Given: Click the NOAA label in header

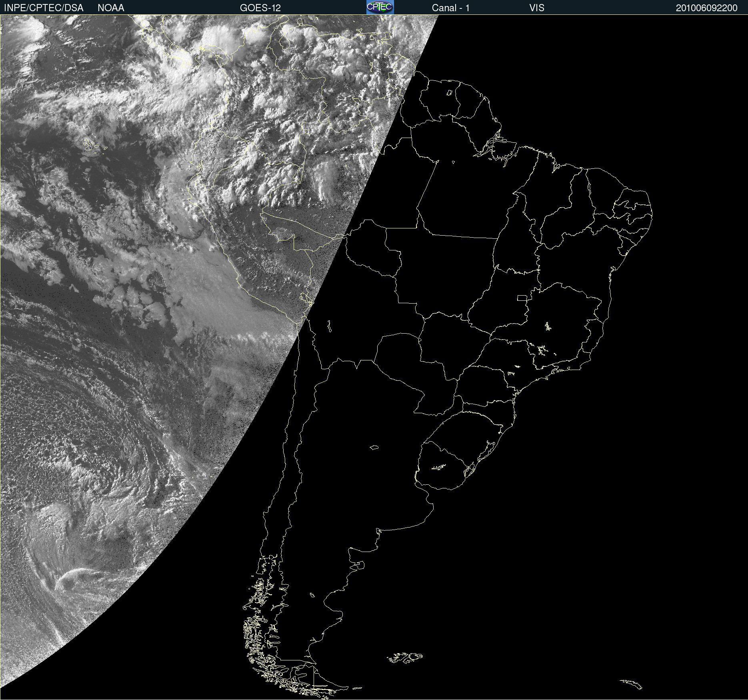Looking at the screenshot, I should [111, 8].
